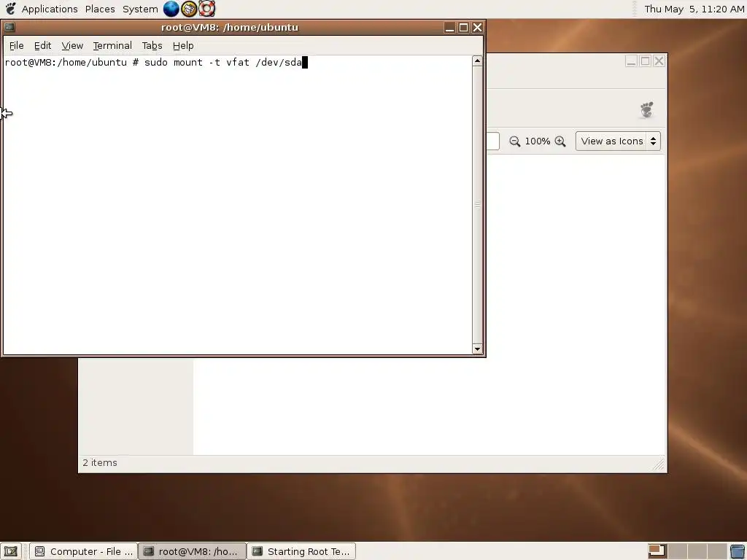The height and width of the screenshot is (560, 747).
Task: Open the Places menu
Action: tap(100, 9)
